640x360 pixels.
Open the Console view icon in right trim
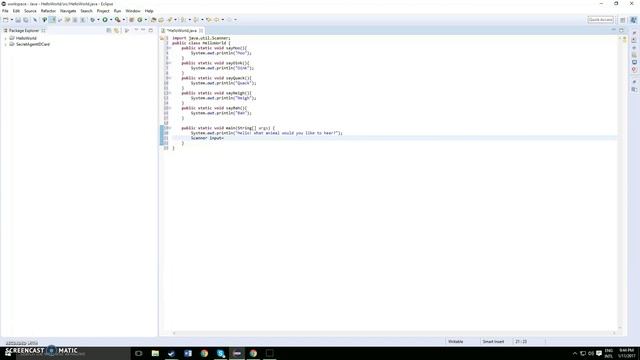pos(634,62)
